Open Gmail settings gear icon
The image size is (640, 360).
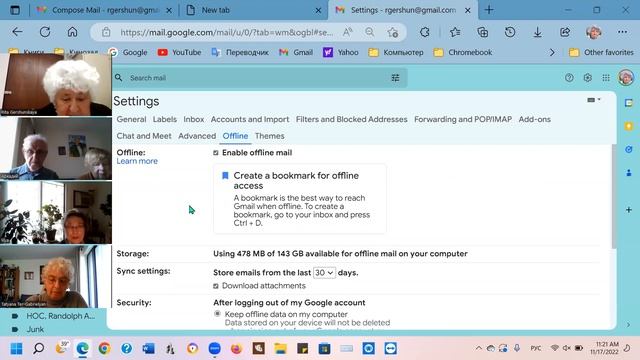tap(587, 78)
